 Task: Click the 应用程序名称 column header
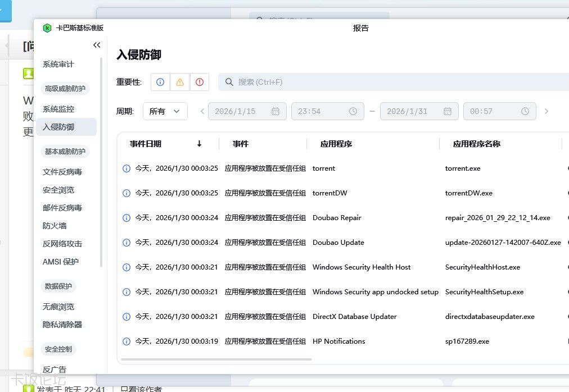pyautogui.click(x=476, y=144)
